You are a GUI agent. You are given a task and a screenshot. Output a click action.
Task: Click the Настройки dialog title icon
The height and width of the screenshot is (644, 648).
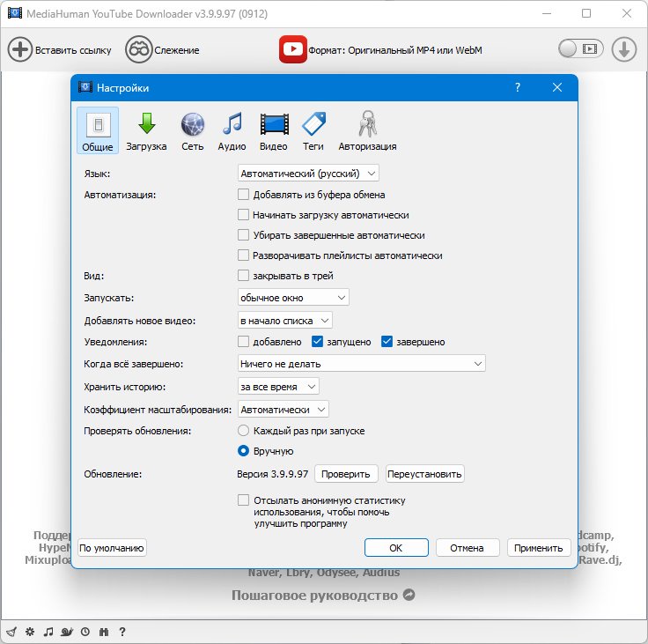85,87
